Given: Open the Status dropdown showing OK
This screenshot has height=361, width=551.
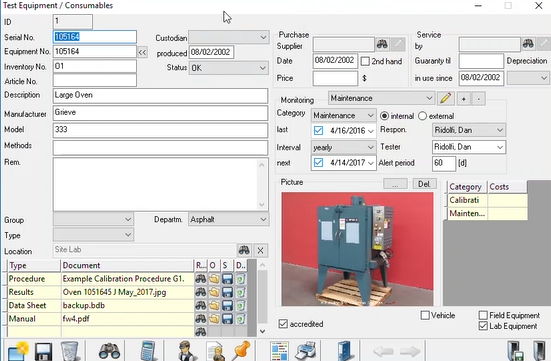Looking at the screenshot, I should coord(229,68).
